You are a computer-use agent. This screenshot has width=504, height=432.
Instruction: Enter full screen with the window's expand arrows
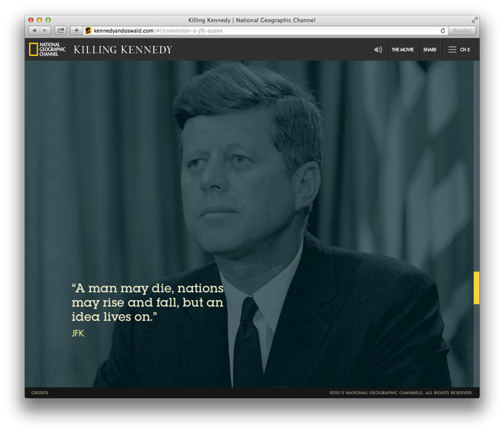(474, 20)
